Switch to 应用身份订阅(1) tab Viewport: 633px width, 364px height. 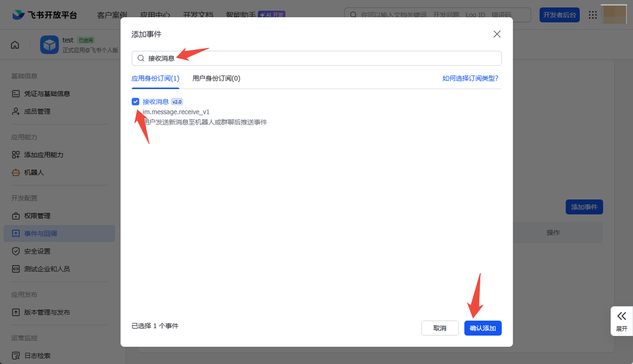[156, 78]
